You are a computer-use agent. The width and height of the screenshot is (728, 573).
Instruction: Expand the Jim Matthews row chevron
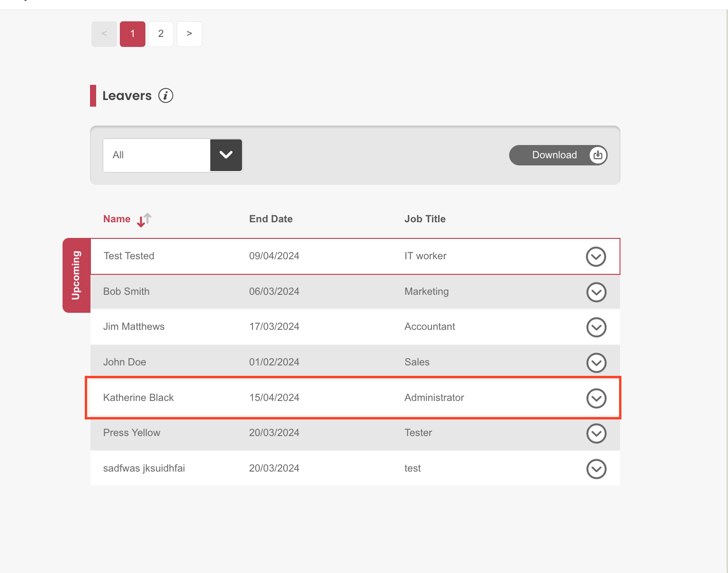tap(596, 327)
